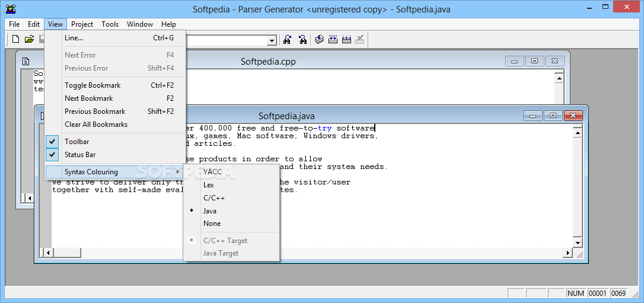Uncheck the Toolbar option
Viewport: 644px width, 303px height.
click(x=116, y=142)
